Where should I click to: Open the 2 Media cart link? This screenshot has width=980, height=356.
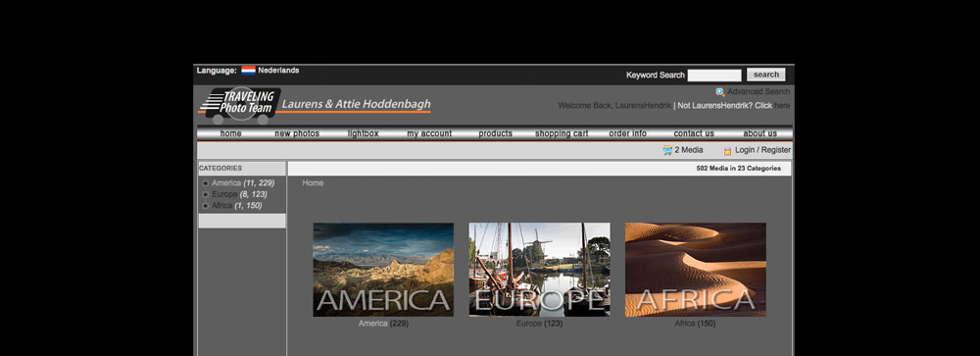pyautogui.click(x=689, y=150)
